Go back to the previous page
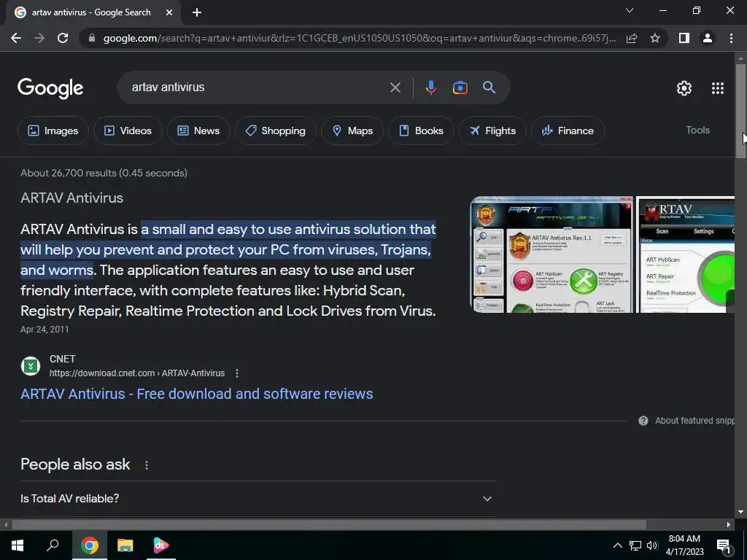The height and width of the screenshot is (560, 747). [16, 38]
